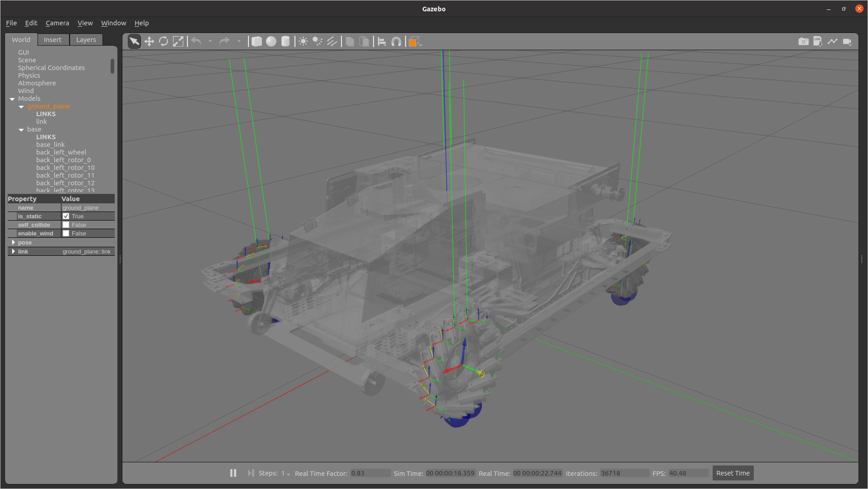Image resolution: width=868 pixels, height=489 pixels.
Task: Take a screenshot with camera icon
Action: pyautogui.click(x=803, y=42)
